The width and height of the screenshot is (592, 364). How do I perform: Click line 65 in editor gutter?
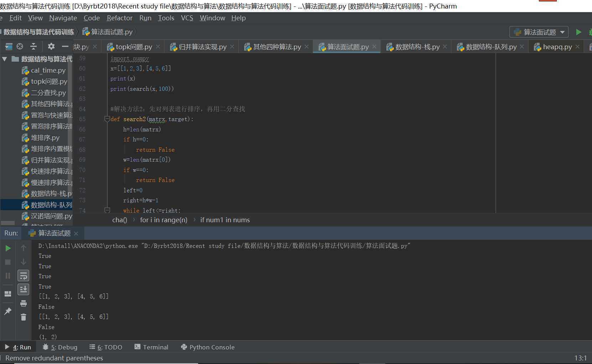(x=82, y=119)
